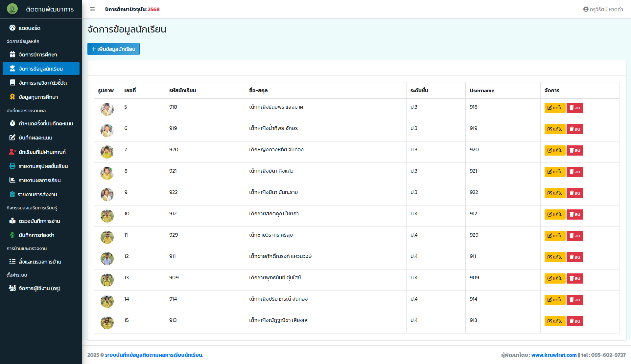Click the award icon for scholarship data
The image size is (631, 364).
12,97
